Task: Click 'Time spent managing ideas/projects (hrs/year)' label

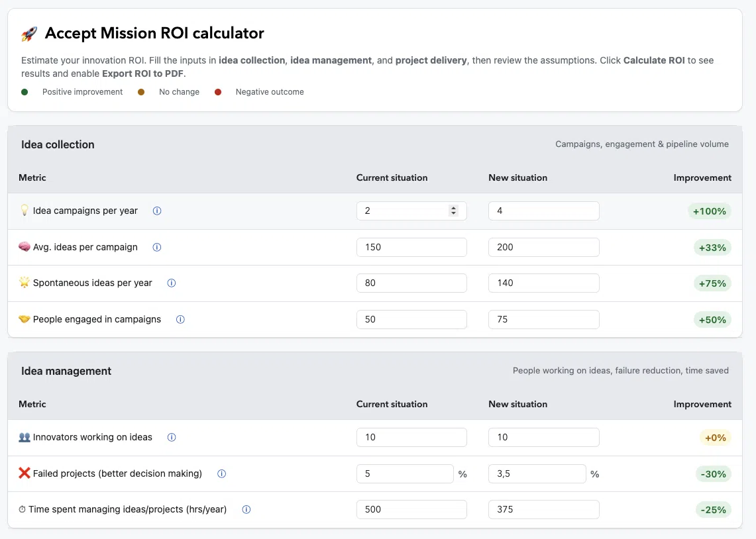Action: pos(127,509)
